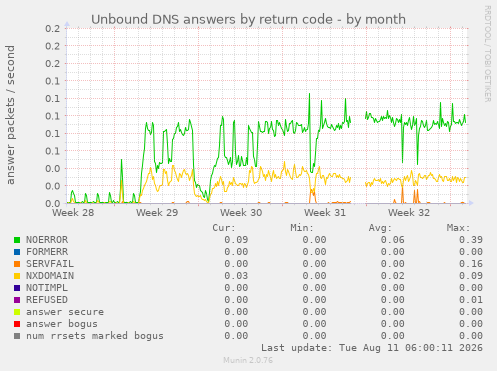497x371 pixels.
Task: Click NOERROR max value 0.39
Action: 471,240
